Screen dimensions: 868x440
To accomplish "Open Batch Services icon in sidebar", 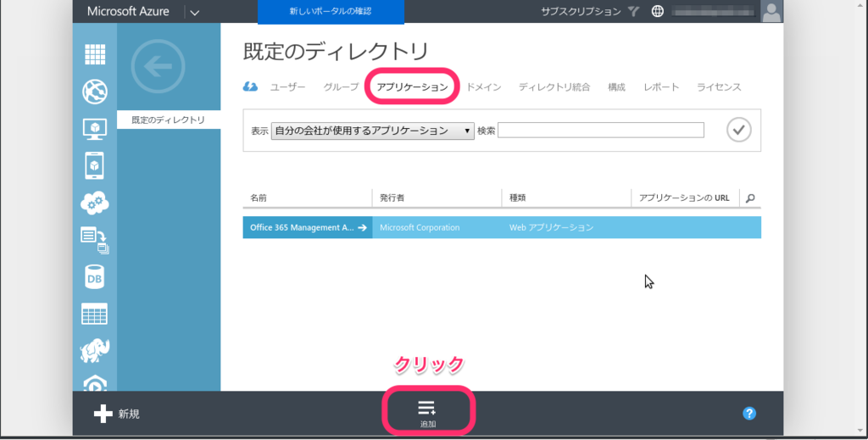I will click(x=95, y=240).
